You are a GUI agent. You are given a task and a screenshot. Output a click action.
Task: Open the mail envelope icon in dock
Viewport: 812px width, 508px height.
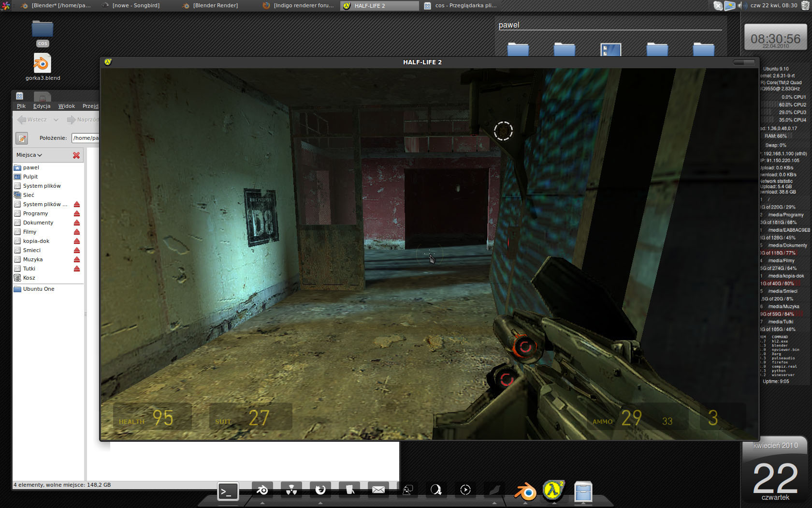[378, 490]
